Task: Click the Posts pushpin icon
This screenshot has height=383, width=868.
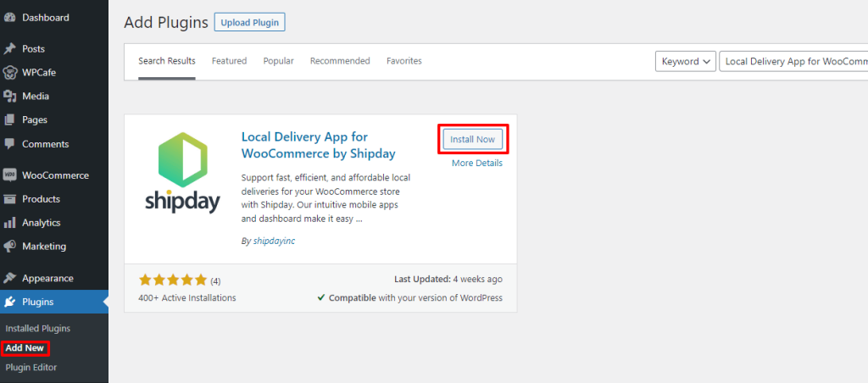Action: point(9,48)
